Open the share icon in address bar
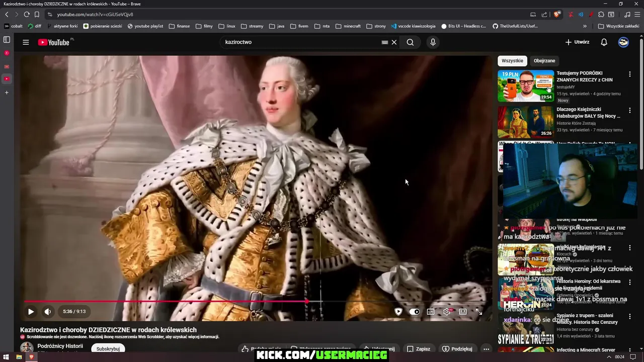The height and width of the screenshot is (362, 644). click(x=544, y=15)
